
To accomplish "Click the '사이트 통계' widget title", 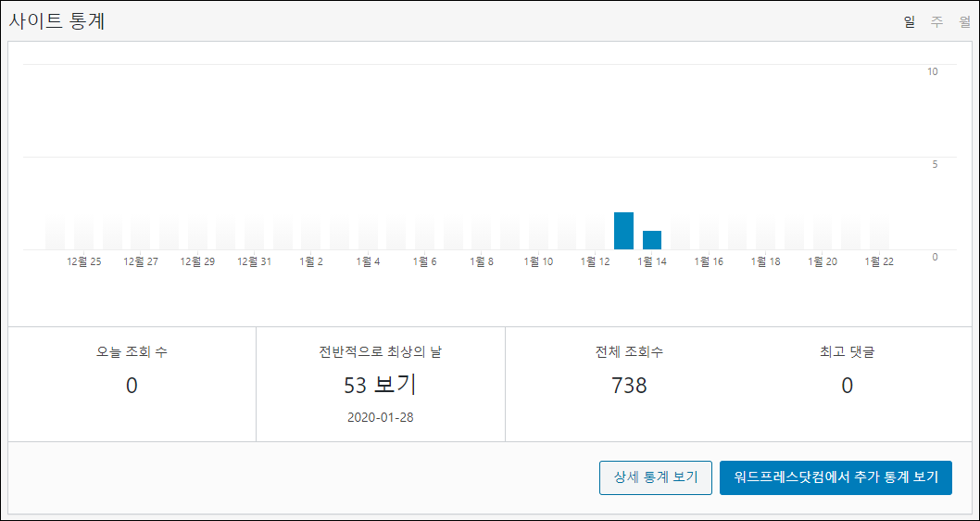I will [57, 22].
